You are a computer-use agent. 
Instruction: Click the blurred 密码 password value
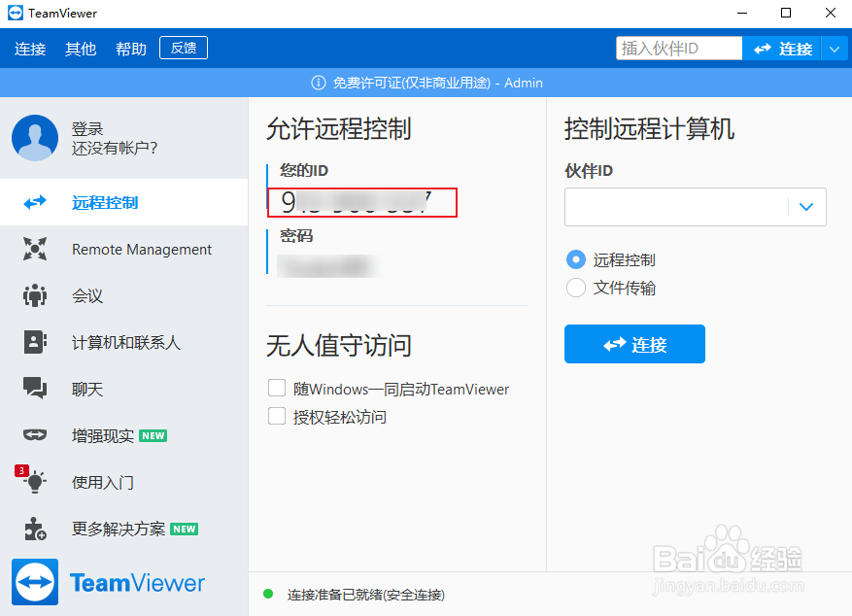(327, 266)
